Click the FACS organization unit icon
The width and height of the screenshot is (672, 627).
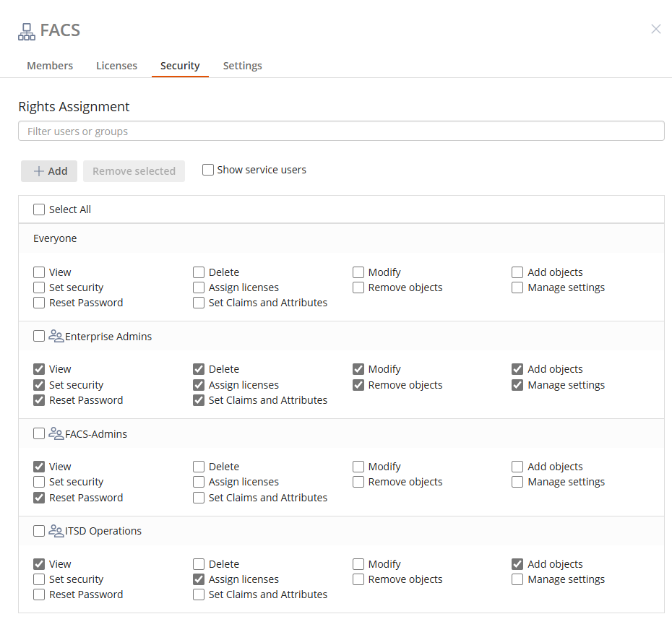(x=27, y=32)
